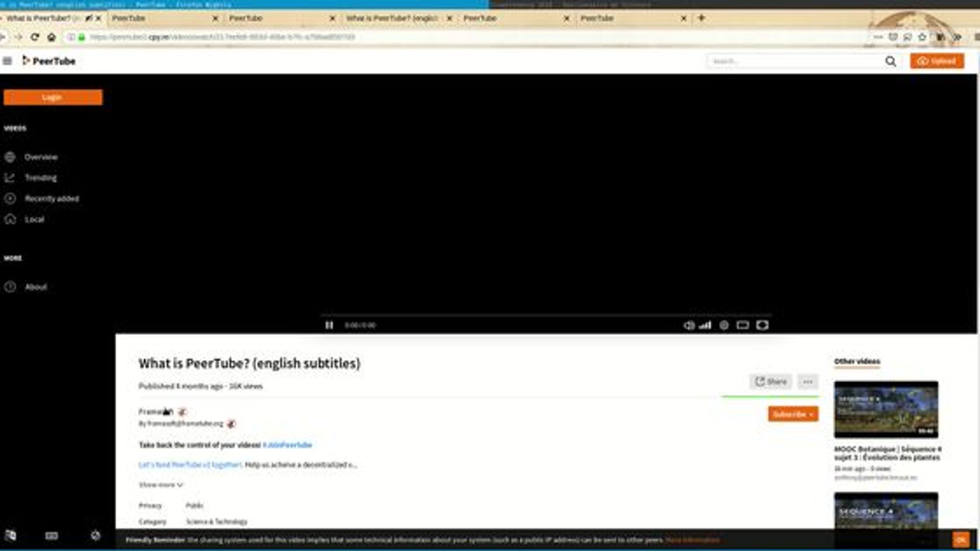
Task: Switch to the third PeerTube browser tab
Action: point(281,18)
